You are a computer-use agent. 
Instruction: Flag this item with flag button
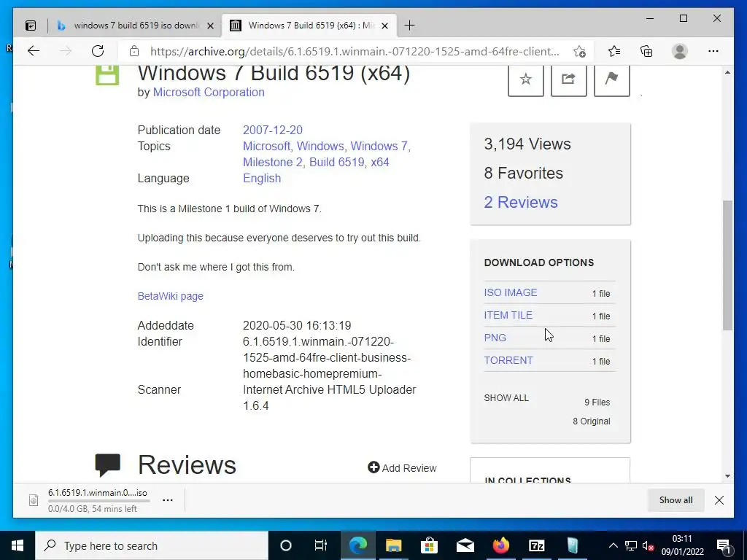(612, 79)
